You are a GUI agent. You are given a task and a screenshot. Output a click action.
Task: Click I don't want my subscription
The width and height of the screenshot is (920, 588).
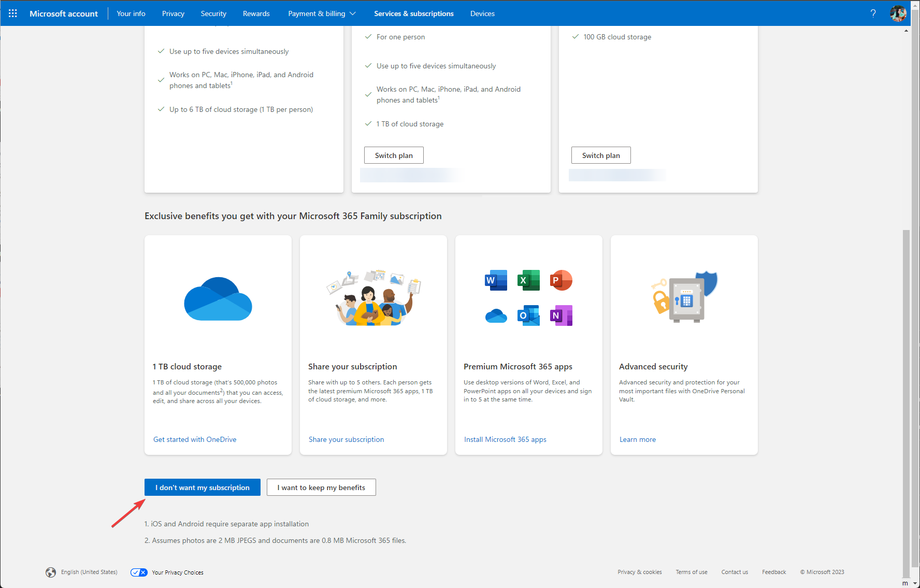(203, 487)
